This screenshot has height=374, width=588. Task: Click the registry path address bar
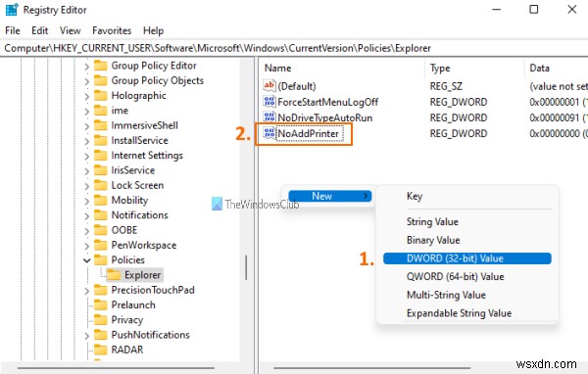[x=294, y=48]
